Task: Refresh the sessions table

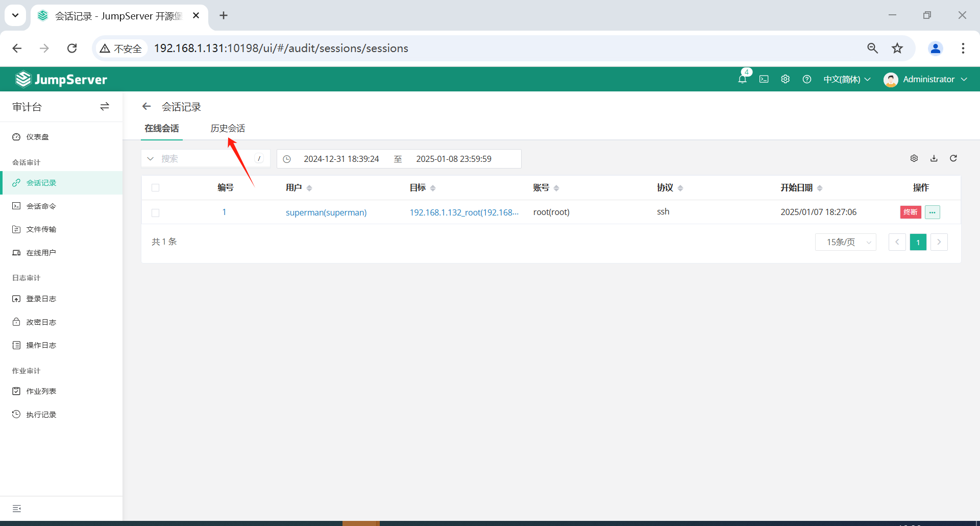Action: click(x=953, y=158)
